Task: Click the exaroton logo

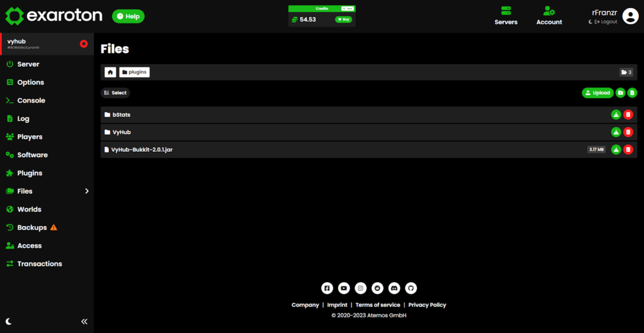Action: click(x=53, y=16)
